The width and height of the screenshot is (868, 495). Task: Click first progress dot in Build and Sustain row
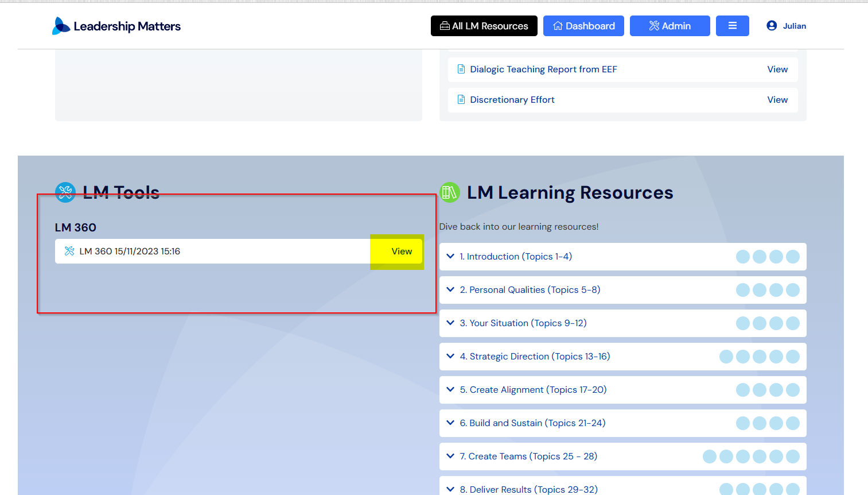coord(743,423)
